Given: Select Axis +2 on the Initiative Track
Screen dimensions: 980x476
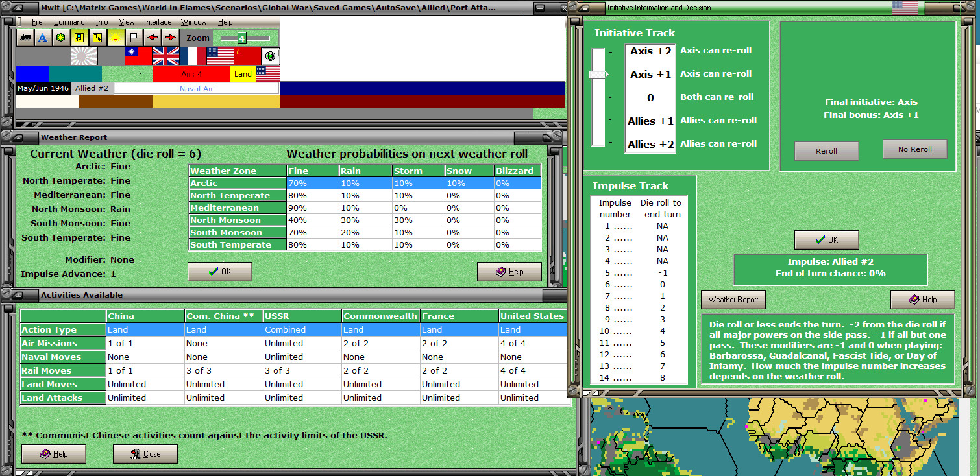Looking at the screenshot, I should click(x=651, y=51).
